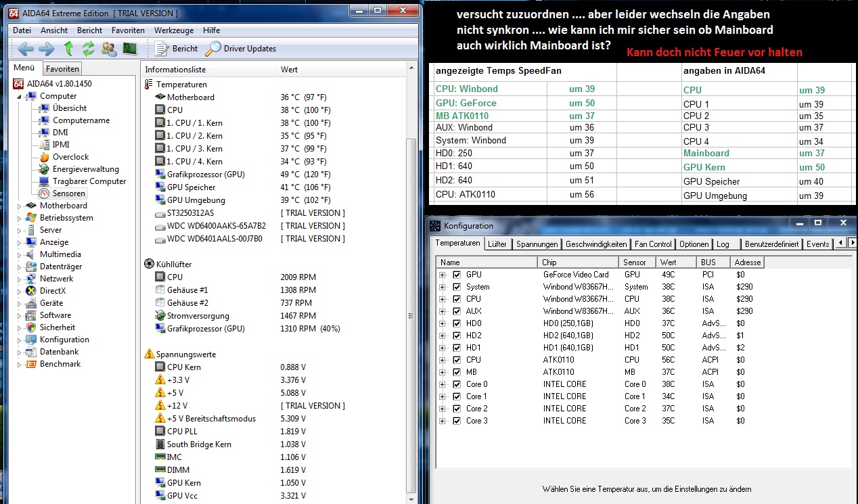Viewport: 858px width, 504px height.
Task: Select the Sicherheit category in the tree
Action: click(58, 327)
